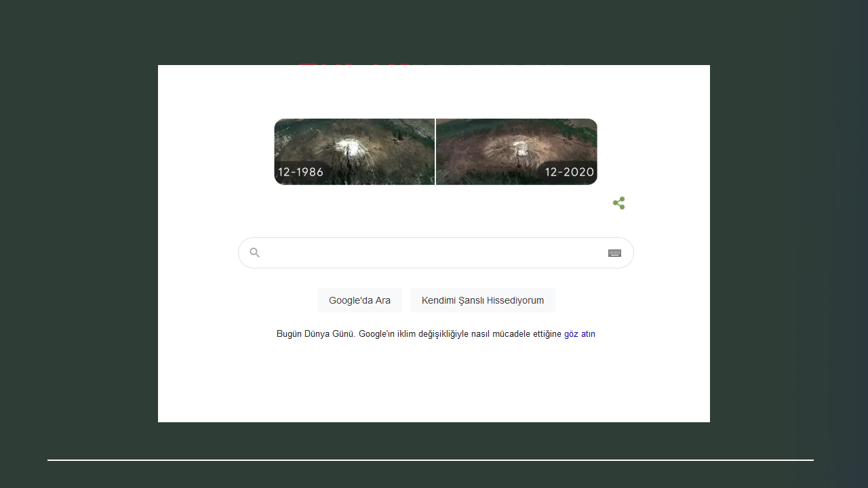
Task: Click Kendimi Şanslı Hissediyorum button
Action: pyautogui.click(x=483, y=300)
